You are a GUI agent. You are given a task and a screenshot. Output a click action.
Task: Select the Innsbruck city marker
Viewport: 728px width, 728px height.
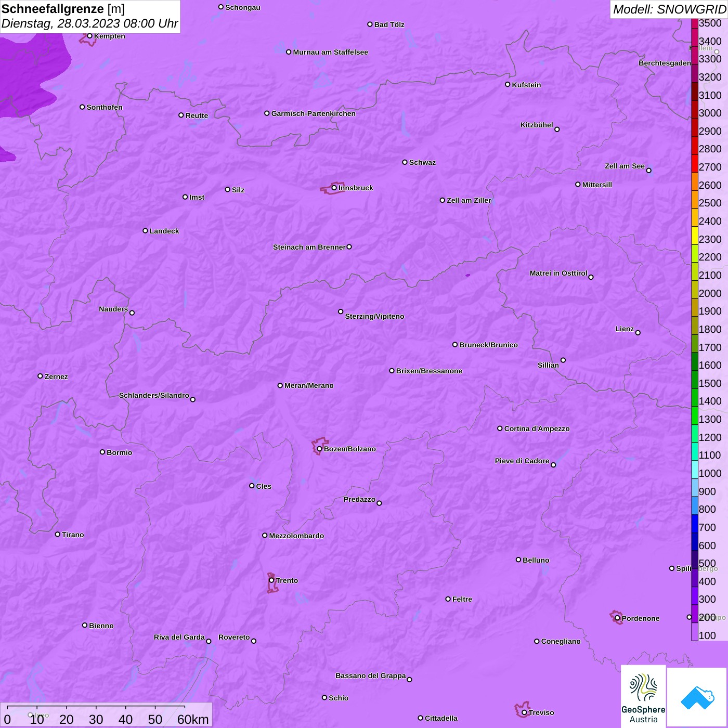point(334,188)
